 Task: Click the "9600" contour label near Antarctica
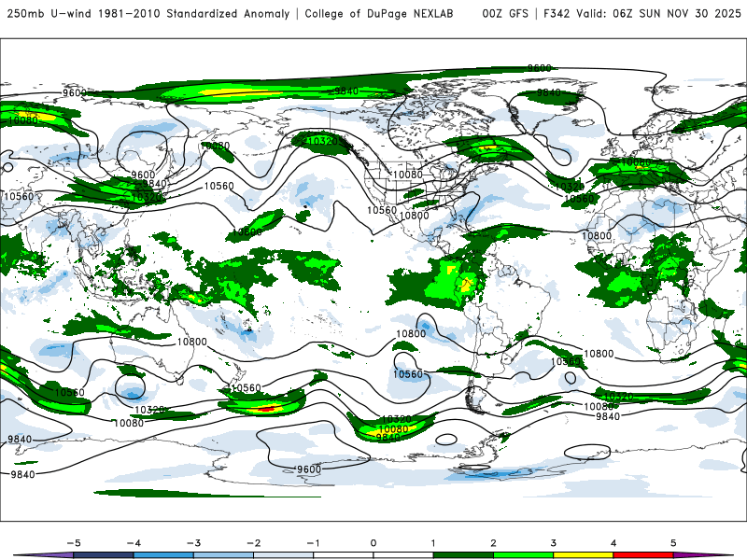[309, 469]
